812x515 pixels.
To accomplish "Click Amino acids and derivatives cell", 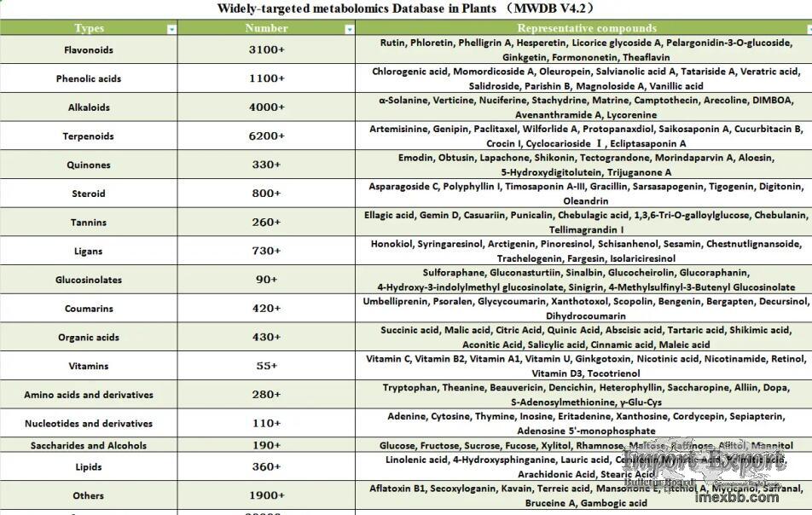I will click(89, 395).
